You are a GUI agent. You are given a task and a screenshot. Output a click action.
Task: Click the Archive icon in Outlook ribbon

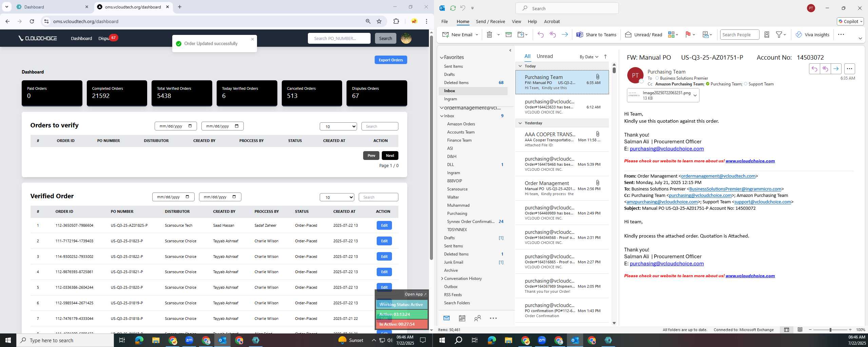(508, 35)
